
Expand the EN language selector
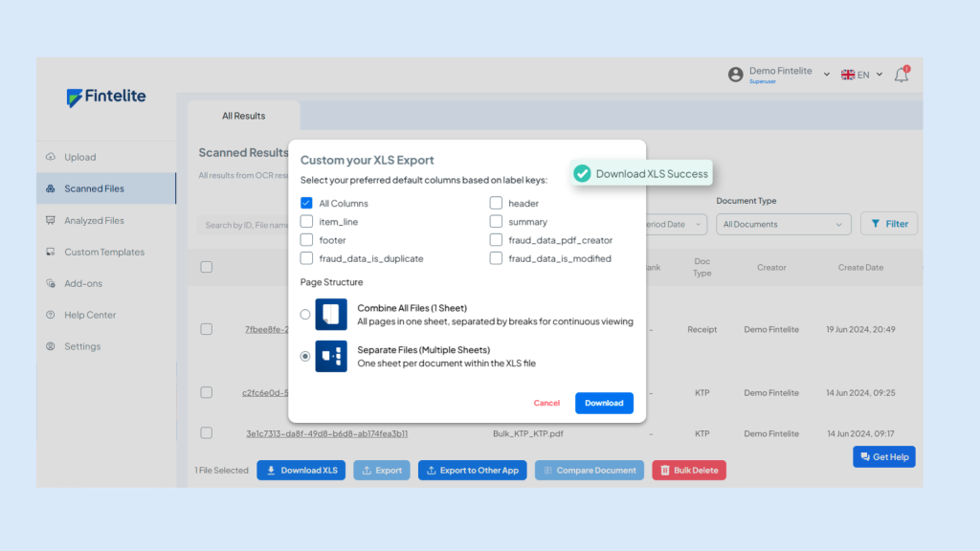tap(861, 75)
